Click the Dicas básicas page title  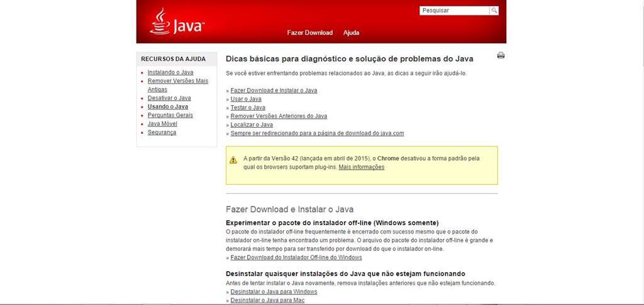pos(350,58)
